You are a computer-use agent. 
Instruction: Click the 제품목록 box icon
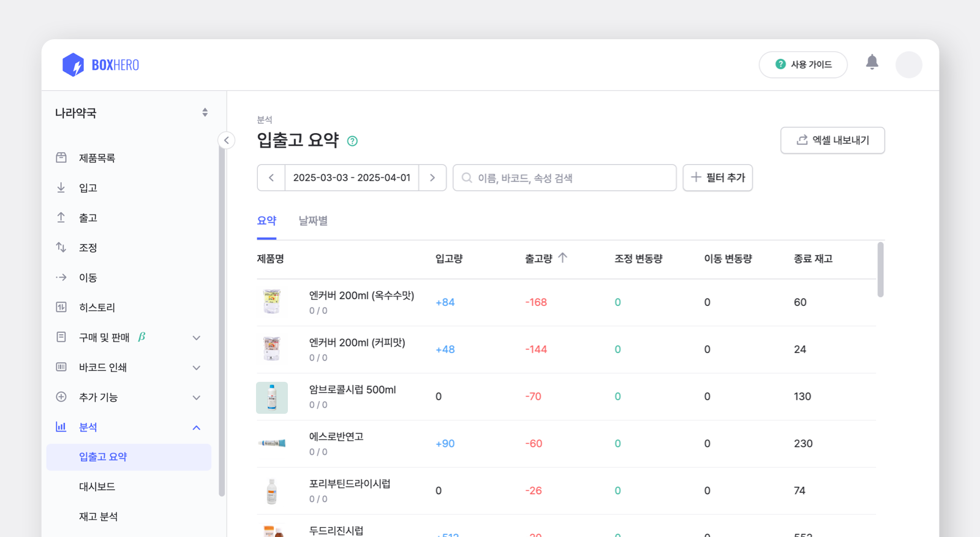61,158
